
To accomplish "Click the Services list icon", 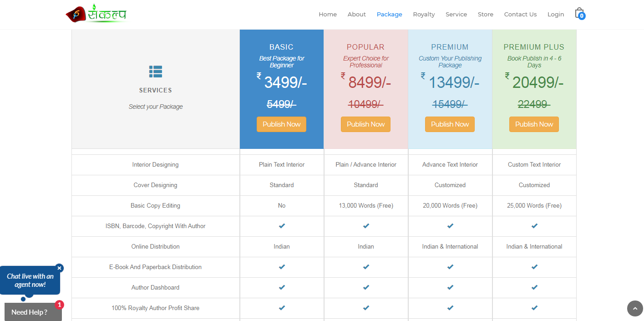I will point(156,71).
